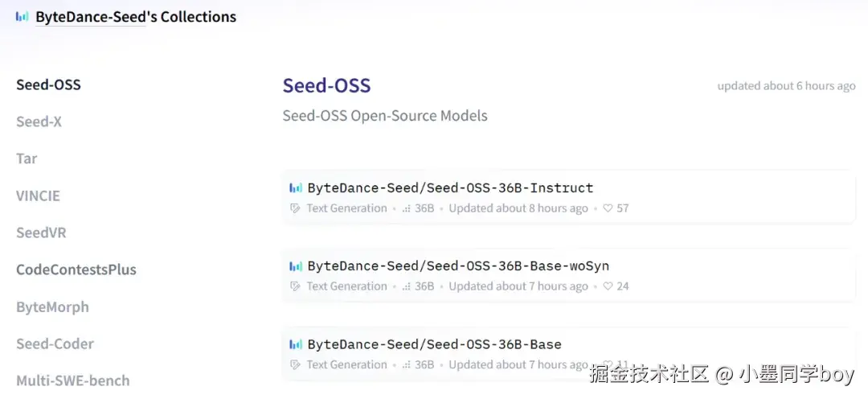868x399 pixels.
Task: Open the ByteDance-Seed/Seed-OSS-36B-Base model
Action: pos(434,344)
